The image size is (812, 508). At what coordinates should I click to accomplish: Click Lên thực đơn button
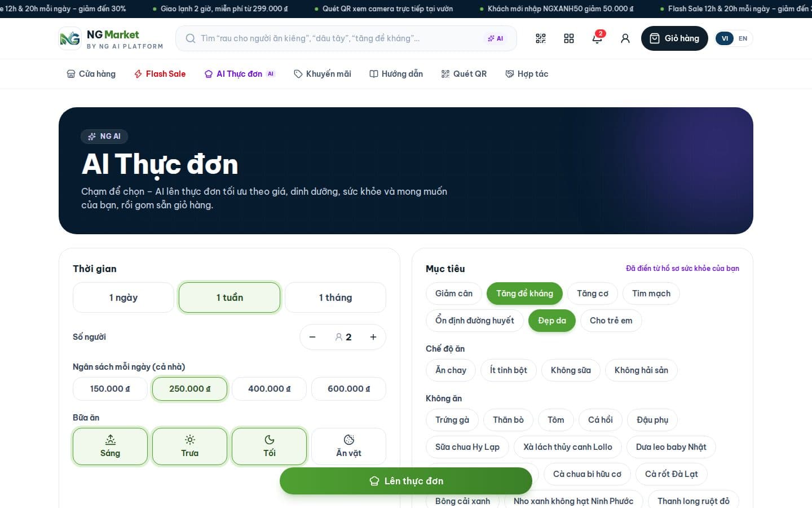[x=406, y=481]
